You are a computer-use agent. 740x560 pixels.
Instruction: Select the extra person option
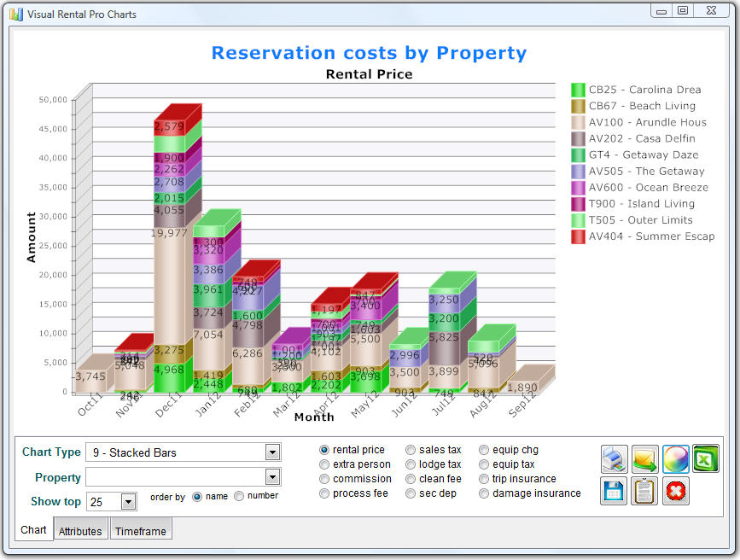click(324, 464)
